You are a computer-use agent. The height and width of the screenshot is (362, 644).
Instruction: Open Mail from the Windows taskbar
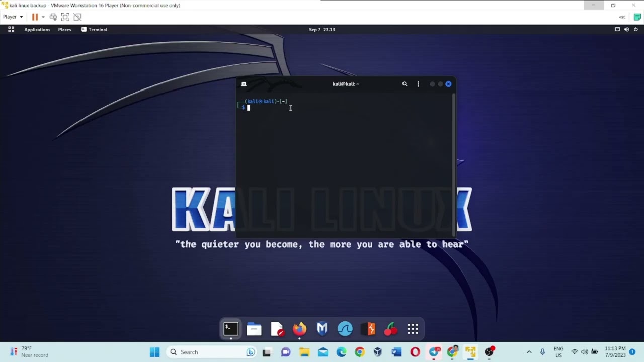click(x=323, y=352)
